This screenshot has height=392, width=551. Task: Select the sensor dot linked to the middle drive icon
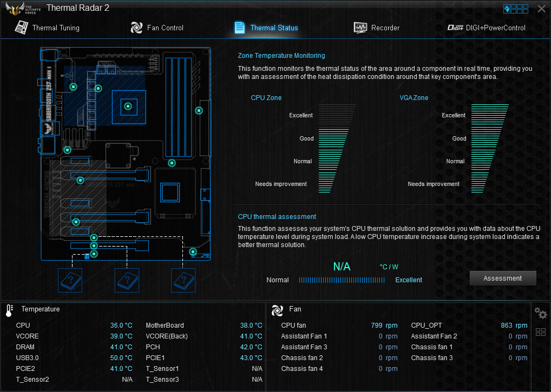[x=94, y=245]
